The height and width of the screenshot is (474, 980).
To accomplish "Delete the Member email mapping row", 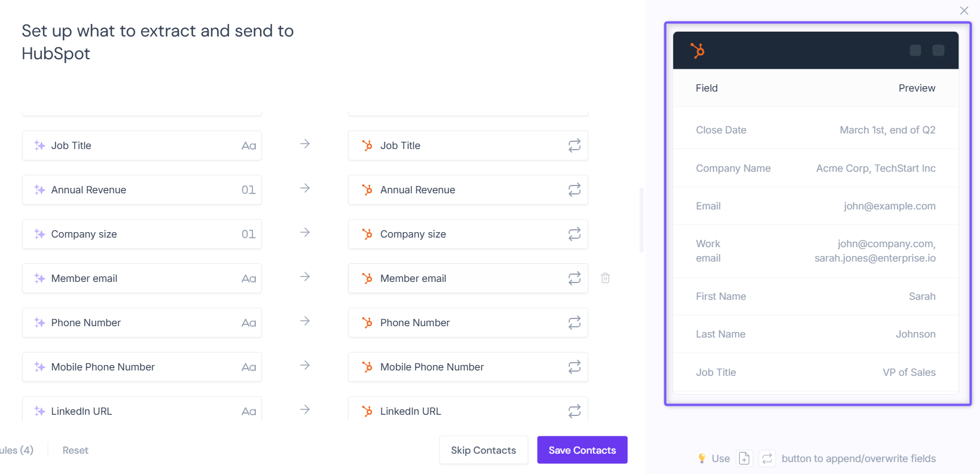I will point(605,278).
